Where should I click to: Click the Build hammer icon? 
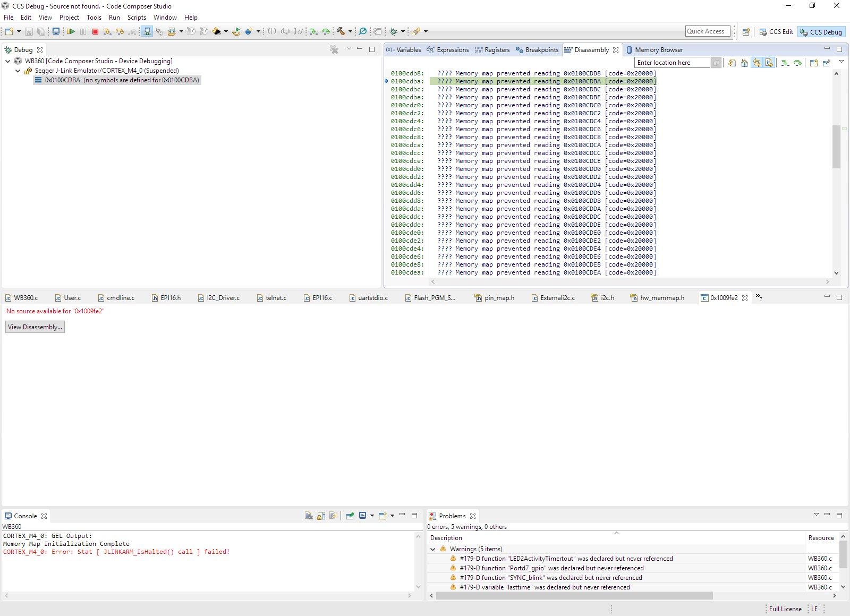pyautogui.click(x=341, y=32)
